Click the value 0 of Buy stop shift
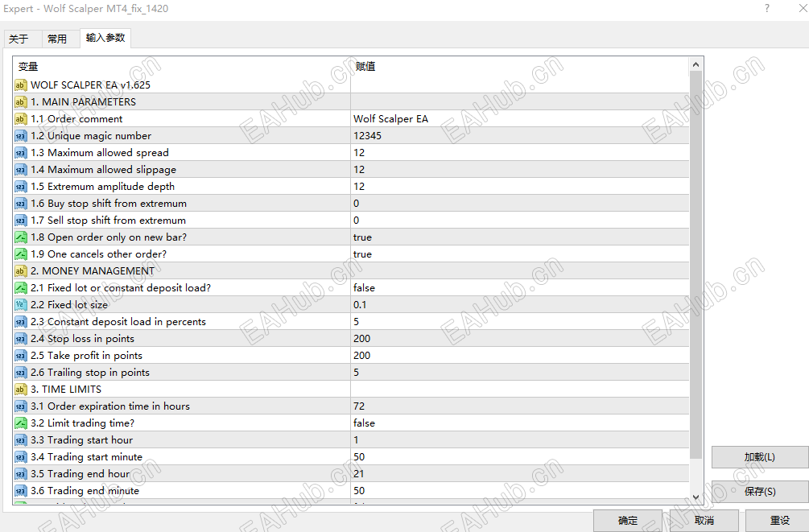809x532 pixels. coord(356,204)
